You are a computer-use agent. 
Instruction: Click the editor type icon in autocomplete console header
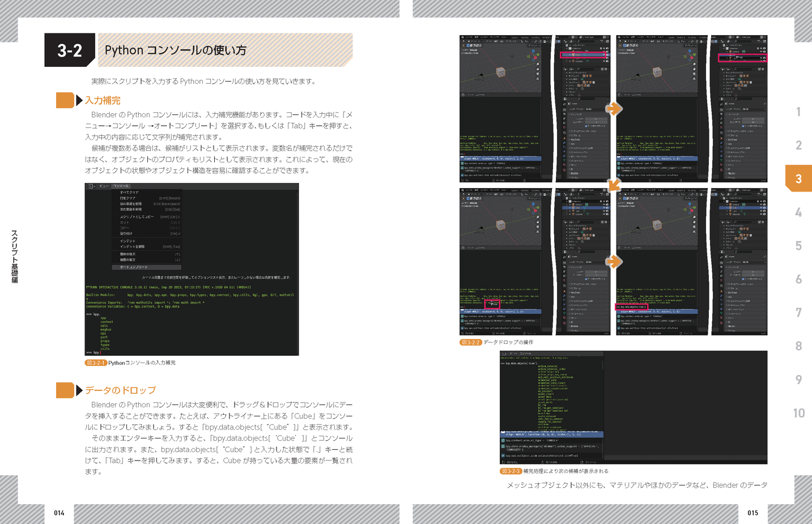coord(91,186)
